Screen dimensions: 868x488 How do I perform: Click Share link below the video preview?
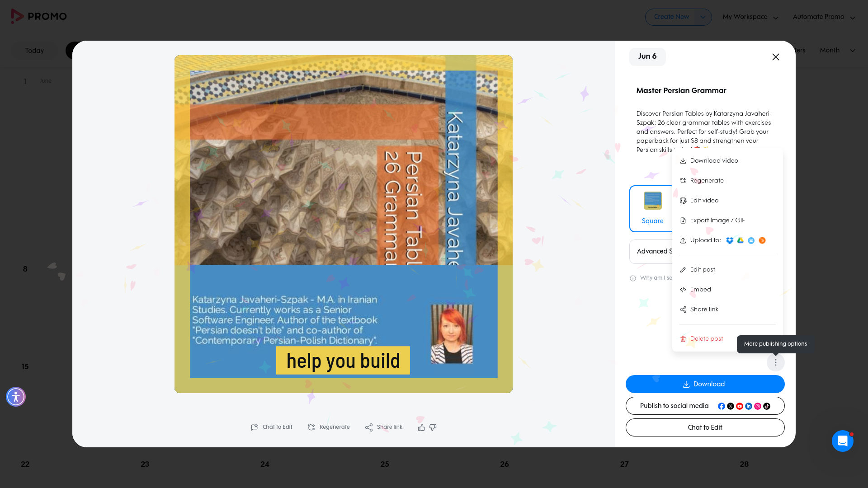[x=383, y=427]
